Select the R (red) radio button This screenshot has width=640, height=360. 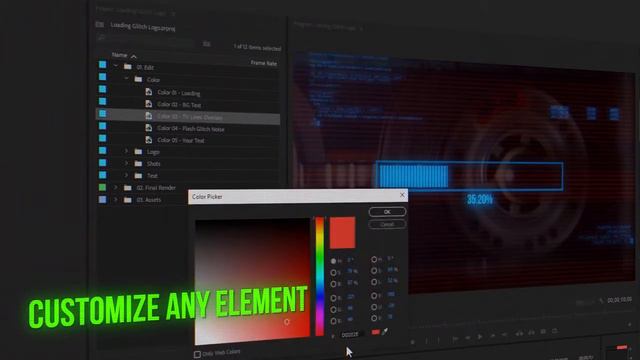click(333, 298)
